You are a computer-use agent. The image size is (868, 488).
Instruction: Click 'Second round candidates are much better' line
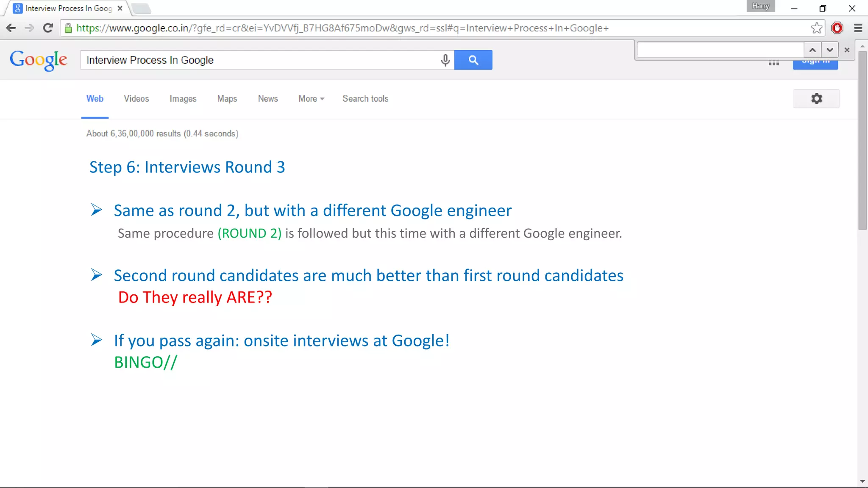[x=368, y=276]
